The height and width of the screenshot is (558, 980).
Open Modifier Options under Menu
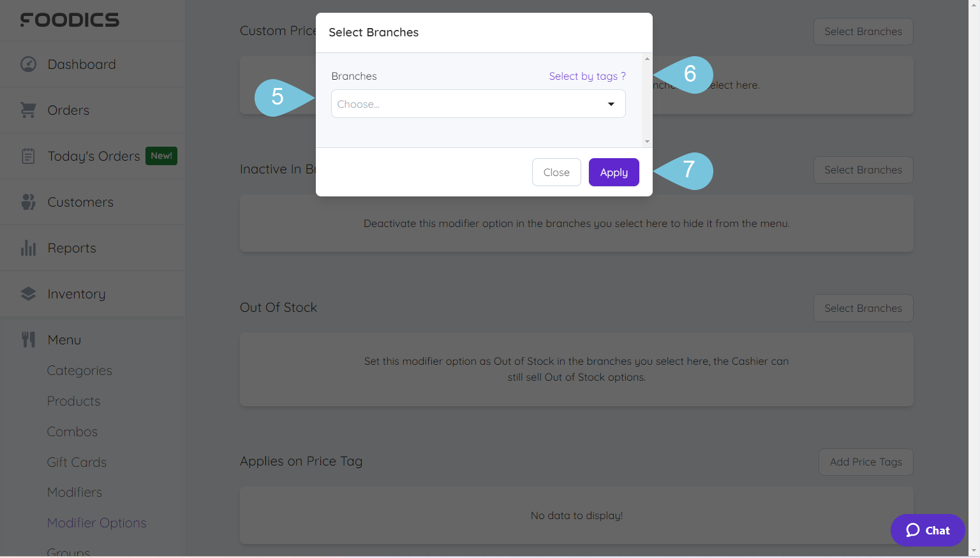coord(97,523)
